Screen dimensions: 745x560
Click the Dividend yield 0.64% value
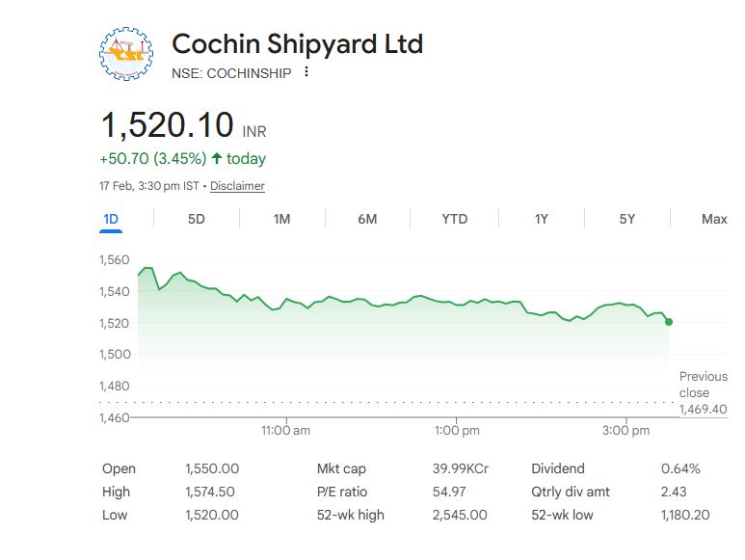[680, 468]
